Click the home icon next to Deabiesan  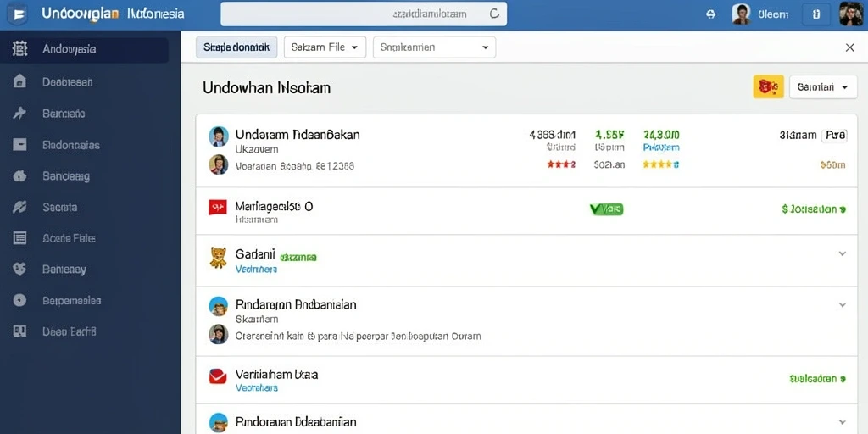tap(19, 82)
